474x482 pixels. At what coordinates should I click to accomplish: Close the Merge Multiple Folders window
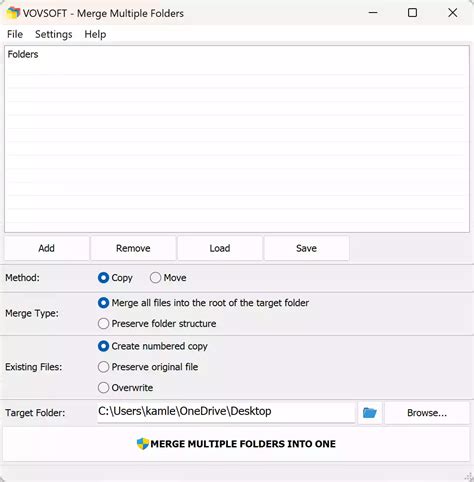point(453,13)
